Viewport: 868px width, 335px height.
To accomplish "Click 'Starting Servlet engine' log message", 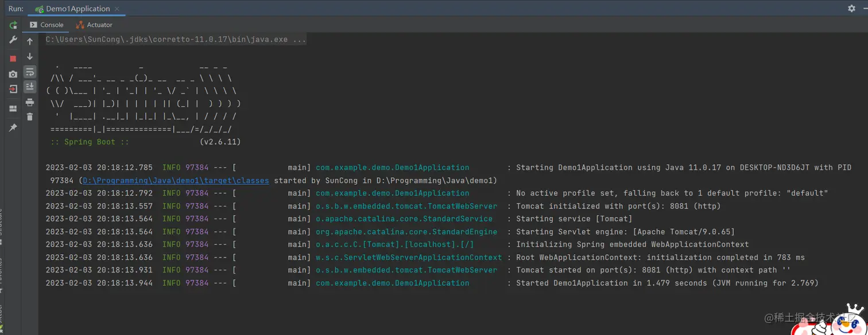I will (625, 232).
